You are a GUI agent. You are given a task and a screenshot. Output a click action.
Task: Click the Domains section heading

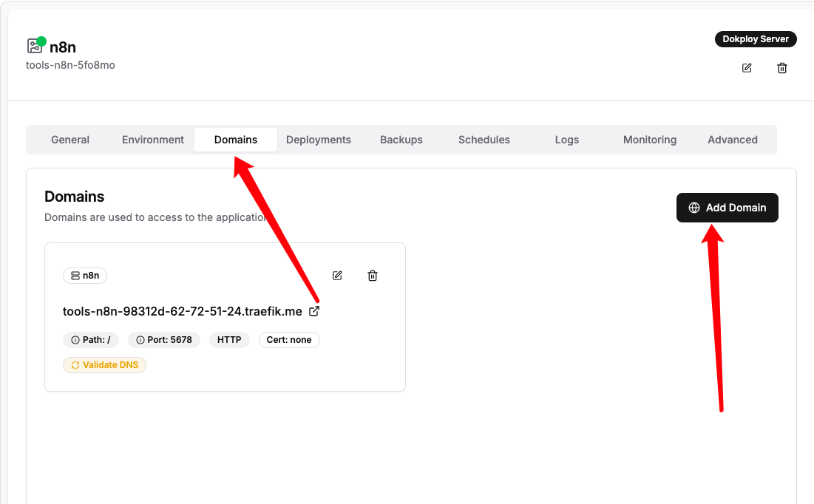[x=74, y=197]
